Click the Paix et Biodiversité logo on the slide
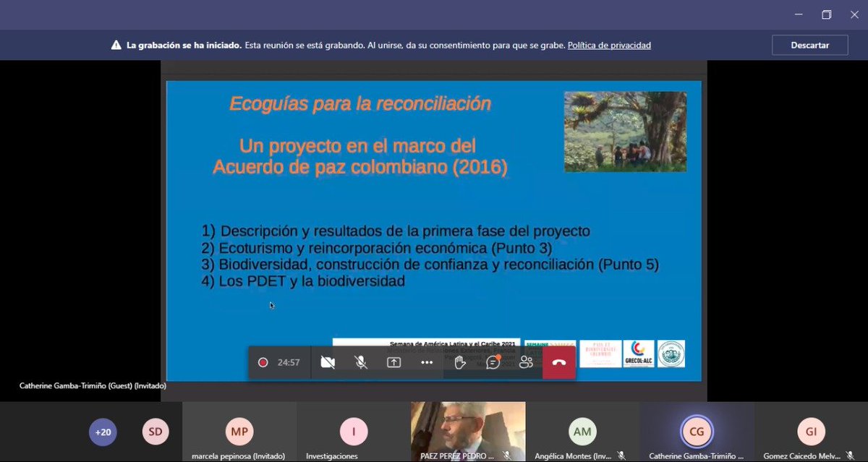 click(600, 354)
